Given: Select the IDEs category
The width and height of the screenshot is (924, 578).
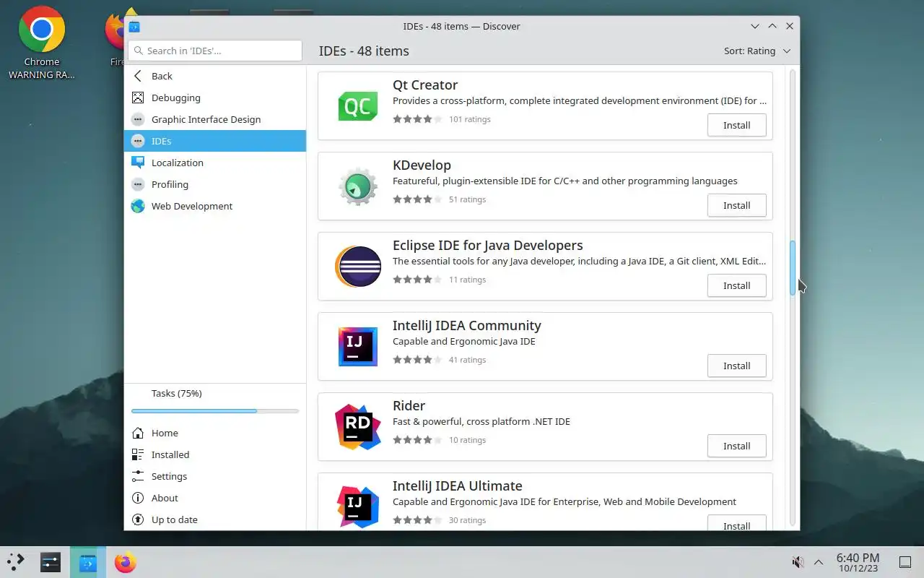Looking at the screenshot, I should [x=215, y=141].
